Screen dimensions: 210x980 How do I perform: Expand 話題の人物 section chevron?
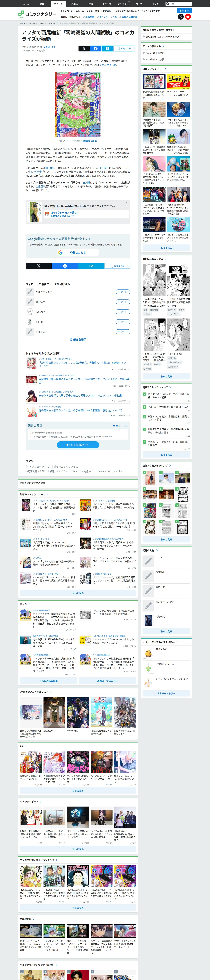click(157, 550)
